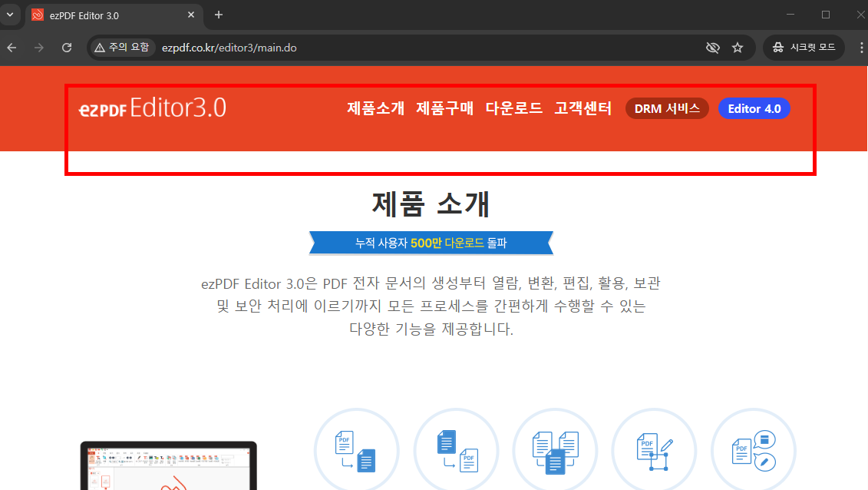Image resolution: width=868 pixels, height=490 pixels.
Task: Open the 고객센터 navigation menu
Action: click(x=583, y=108)
